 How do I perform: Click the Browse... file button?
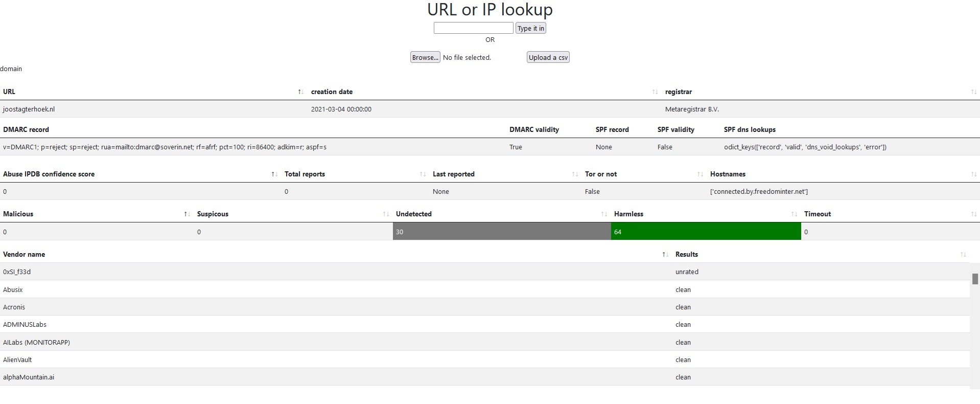click(x=425, y=57)
